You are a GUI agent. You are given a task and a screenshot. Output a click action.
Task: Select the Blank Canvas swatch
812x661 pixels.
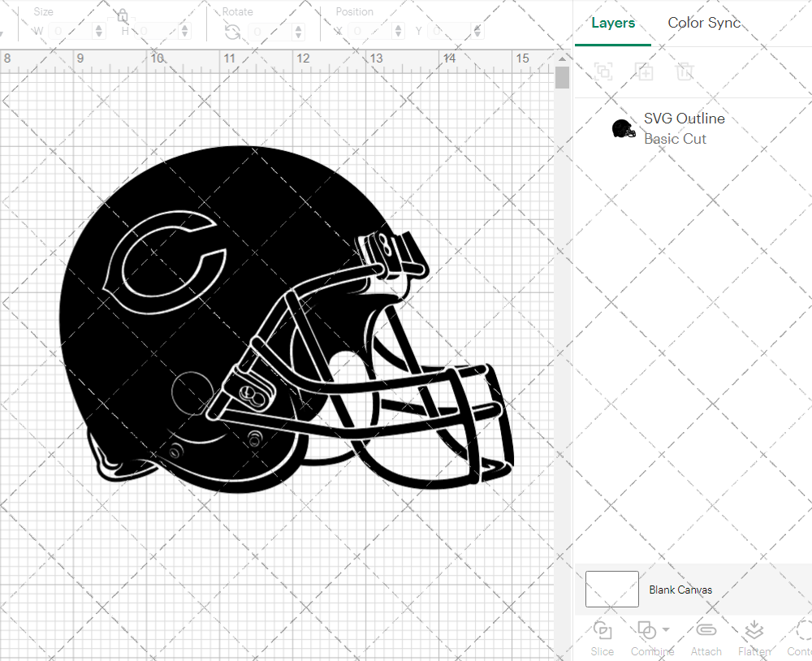pyautogui.click(x=611, y=589)
